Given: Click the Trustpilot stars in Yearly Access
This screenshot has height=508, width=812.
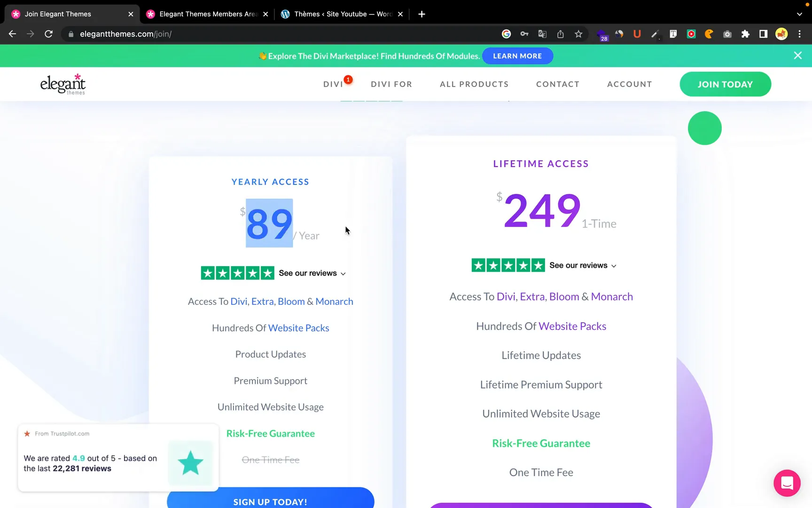Looking at the screenshot, I should pyautogui.click(x=237, y=273).
